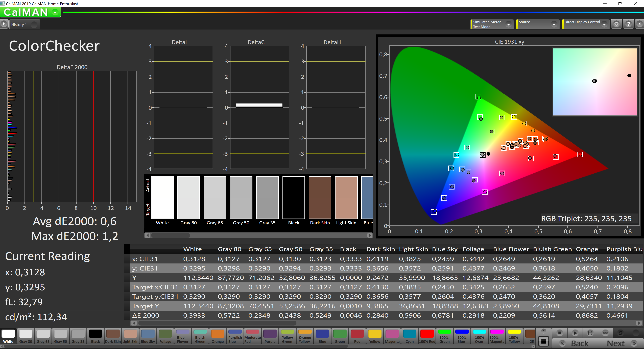Select the Gray 50 patch button
Viewport: 644px width, 349px height.
pyautogui.click(x=60, y=336)
